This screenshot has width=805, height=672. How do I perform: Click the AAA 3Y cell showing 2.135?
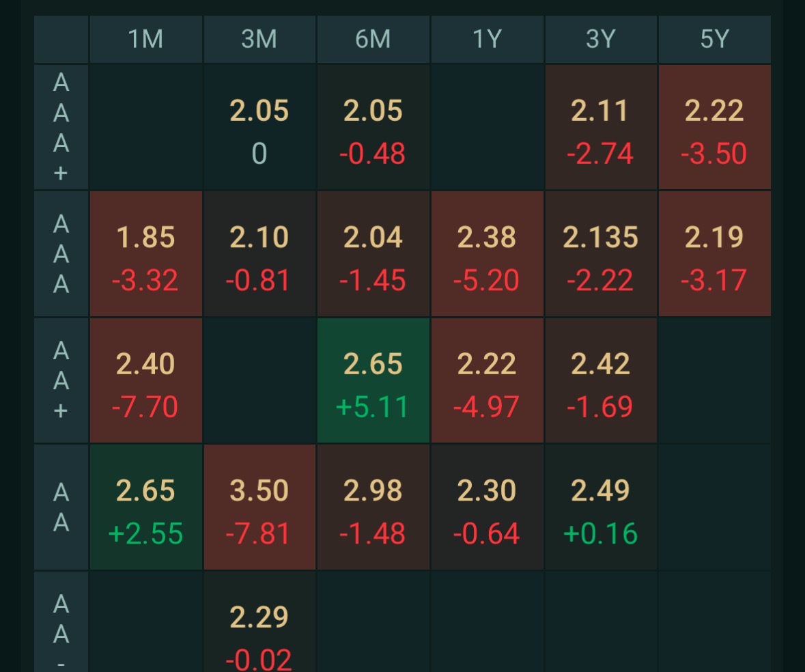point(601,254)
